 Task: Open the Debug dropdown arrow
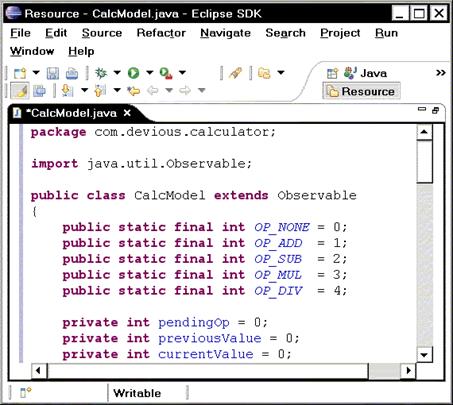click(x=117, y=72)
